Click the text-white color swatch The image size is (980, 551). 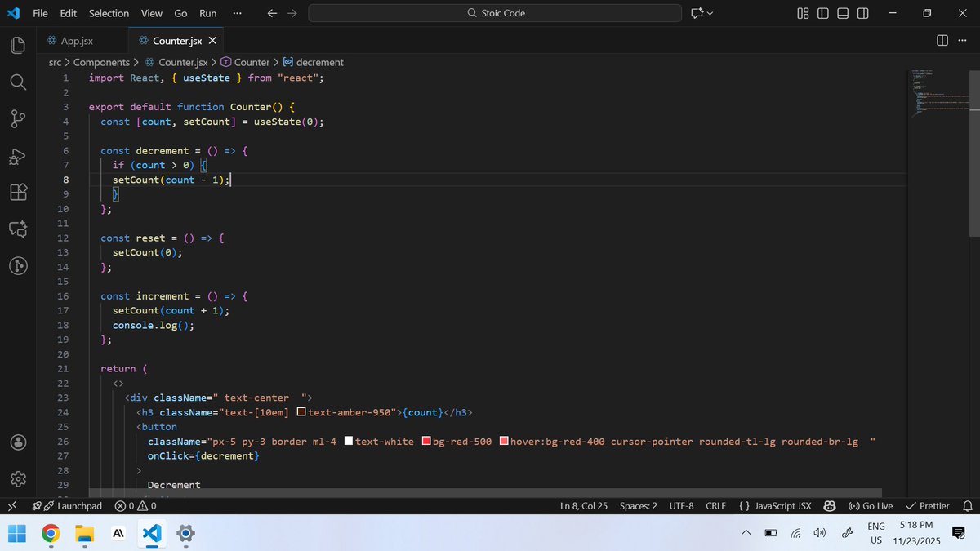pos(349,442)
